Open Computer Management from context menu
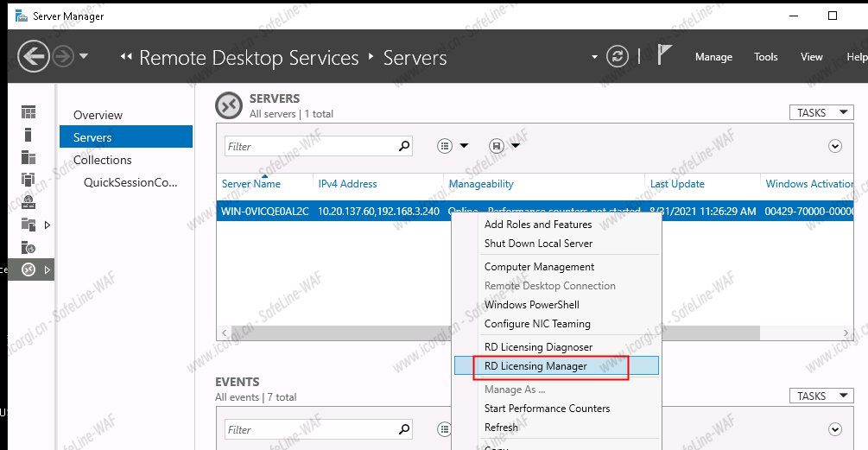Screen dimensions: 868x450 pyautogui.click(x=539, y=267)
